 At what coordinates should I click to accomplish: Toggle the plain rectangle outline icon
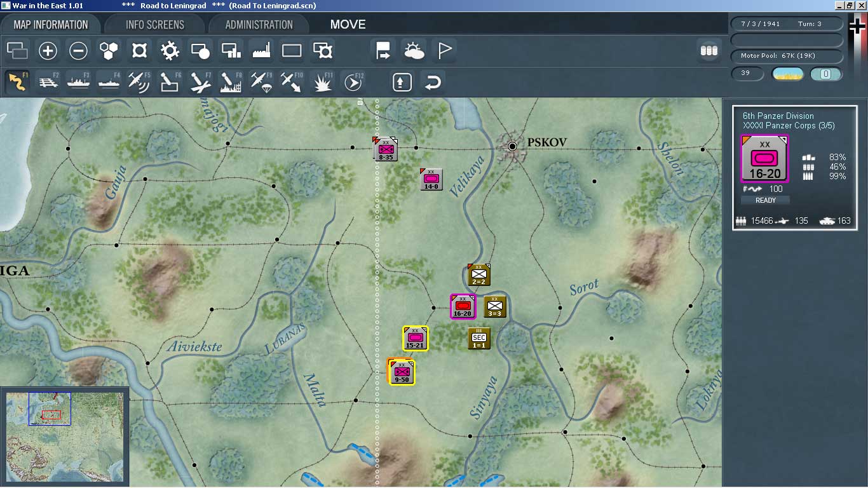(292, 50)
